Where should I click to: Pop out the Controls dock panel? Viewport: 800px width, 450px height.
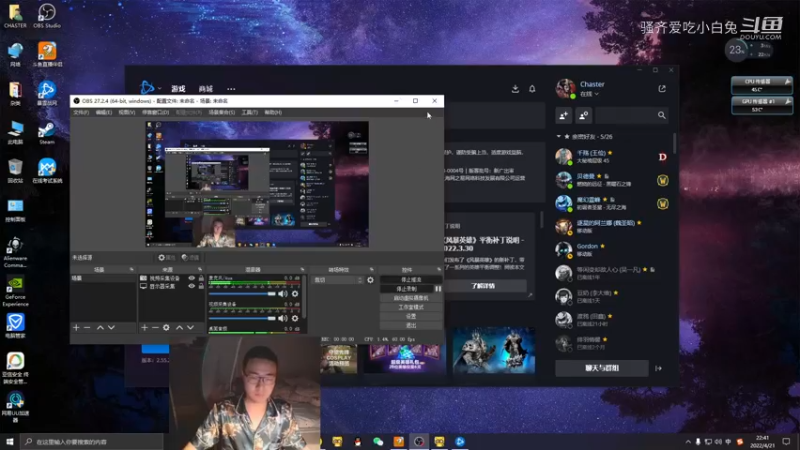tap(439, 269)
